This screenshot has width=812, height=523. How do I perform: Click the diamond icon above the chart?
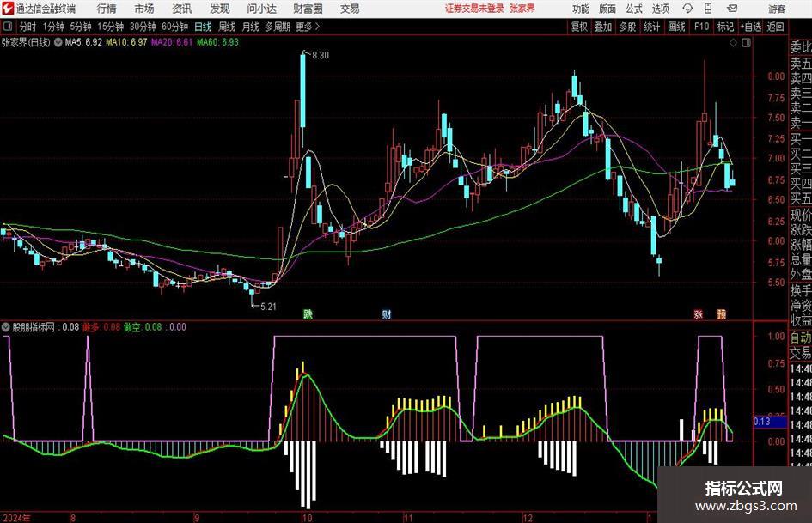pos(733,43)
